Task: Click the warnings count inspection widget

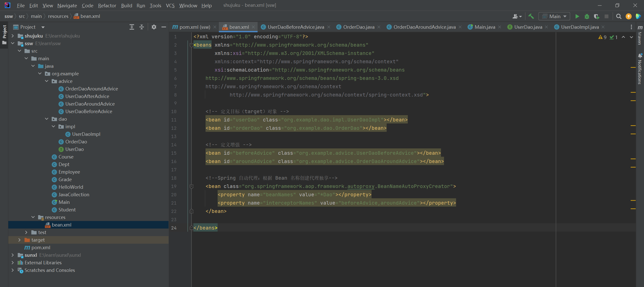Action: [x=602, y=37]
